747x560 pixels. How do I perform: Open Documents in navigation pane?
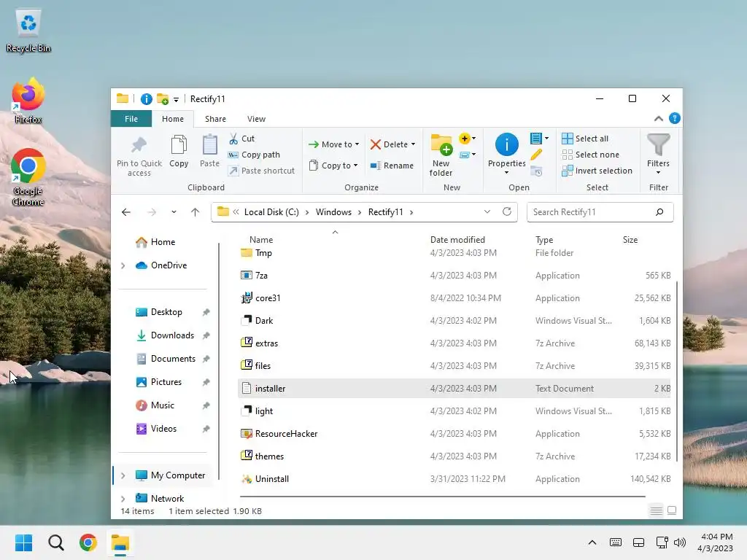click(x=173, y=359)
